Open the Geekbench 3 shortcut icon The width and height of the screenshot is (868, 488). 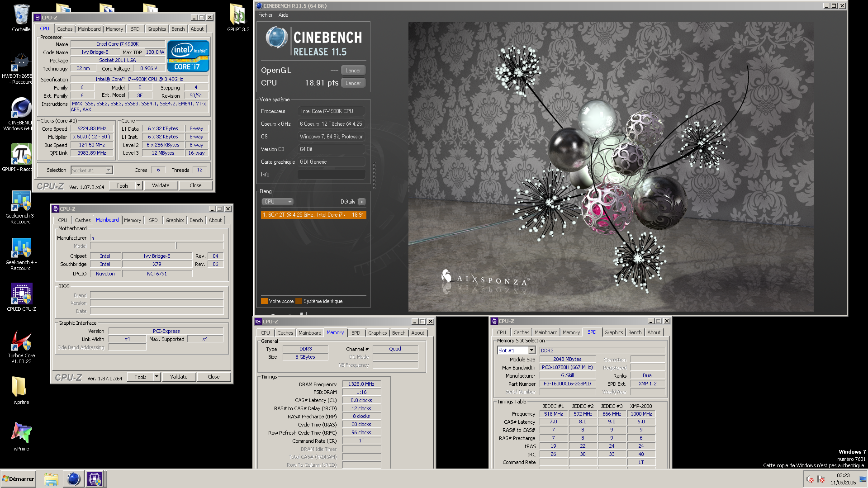point(21,201)
